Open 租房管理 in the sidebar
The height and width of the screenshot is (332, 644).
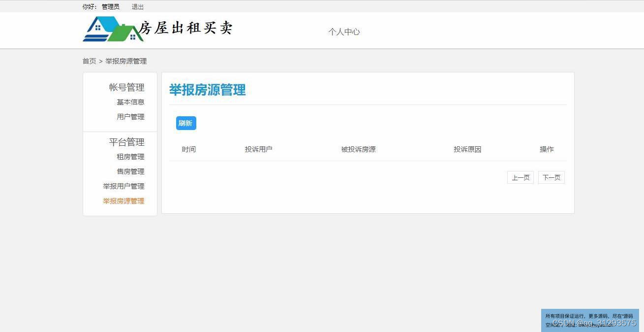(130, 157)
